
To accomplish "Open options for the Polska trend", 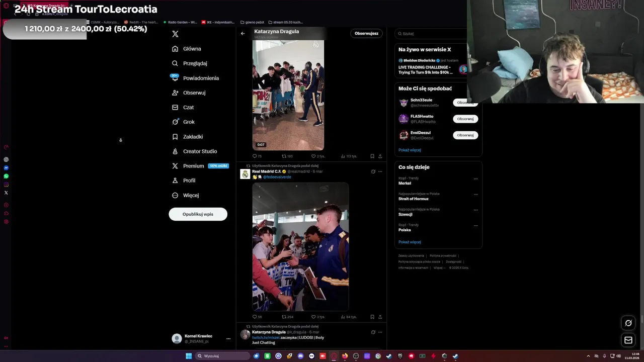I will (x=475, y=225).
